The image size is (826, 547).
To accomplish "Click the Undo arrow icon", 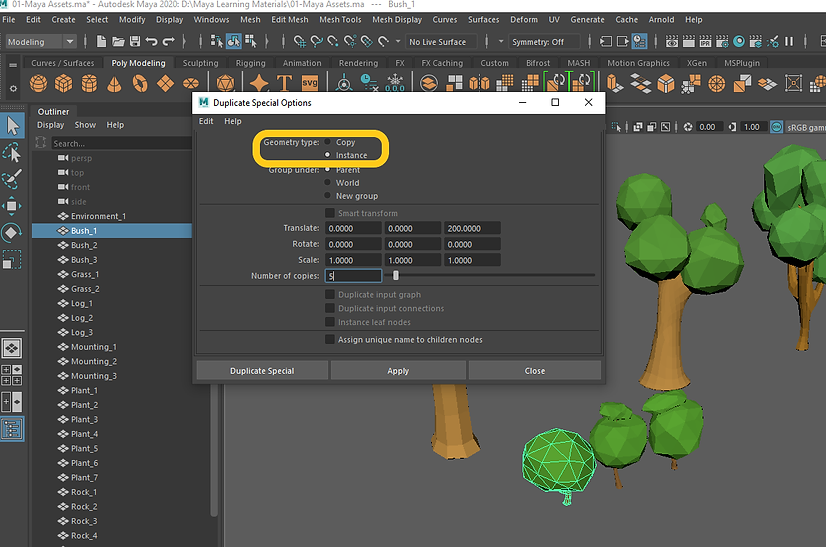I will coord(152,41).
